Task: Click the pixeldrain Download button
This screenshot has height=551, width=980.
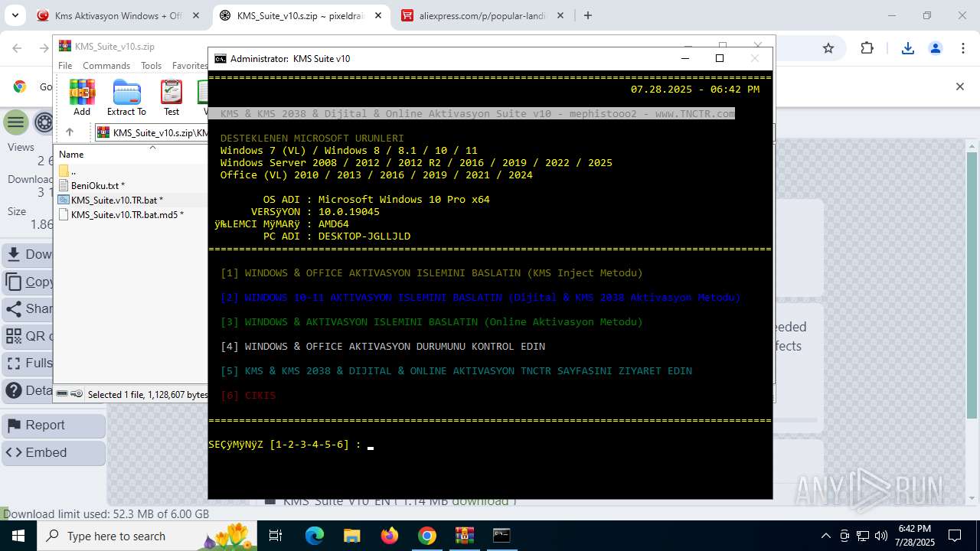Action: pos(28,254)
